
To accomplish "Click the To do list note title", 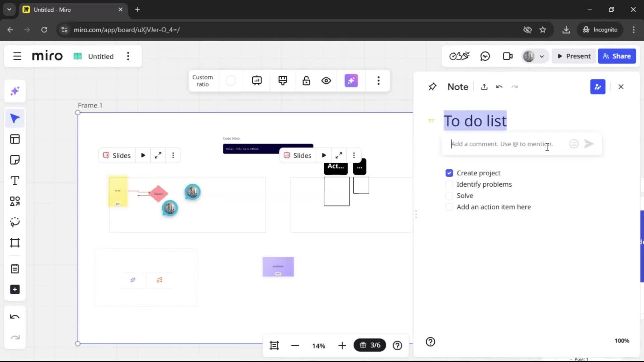I will click(475, 121).
